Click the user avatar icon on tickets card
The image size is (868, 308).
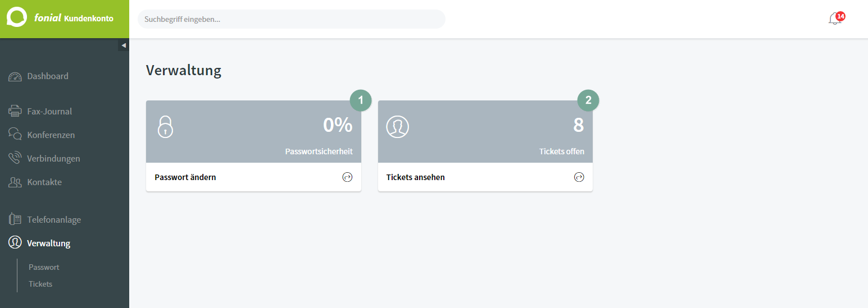click(x=397, y=127)
